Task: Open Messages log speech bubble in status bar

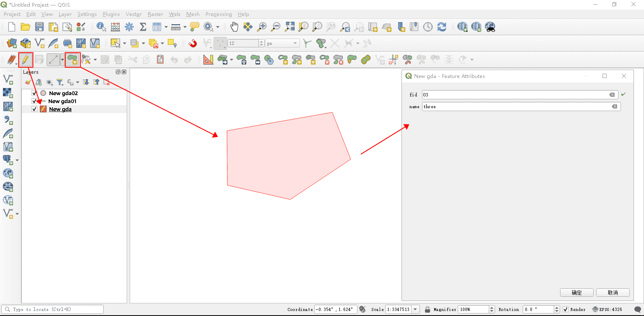Action: (638, 309)
